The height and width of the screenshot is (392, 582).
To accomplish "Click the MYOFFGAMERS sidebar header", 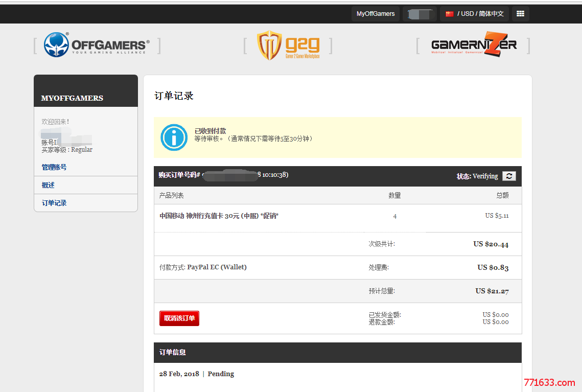I will click(86, 91).
